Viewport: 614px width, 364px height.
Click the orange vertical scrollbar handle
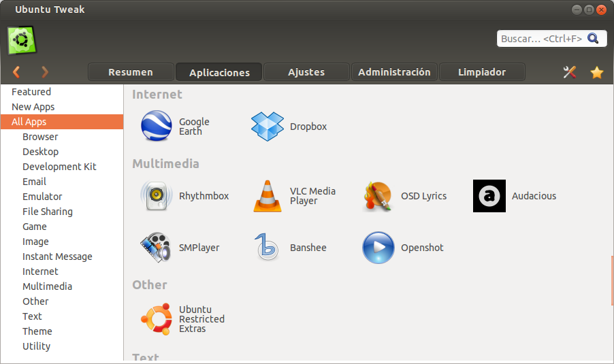point(612,280)
